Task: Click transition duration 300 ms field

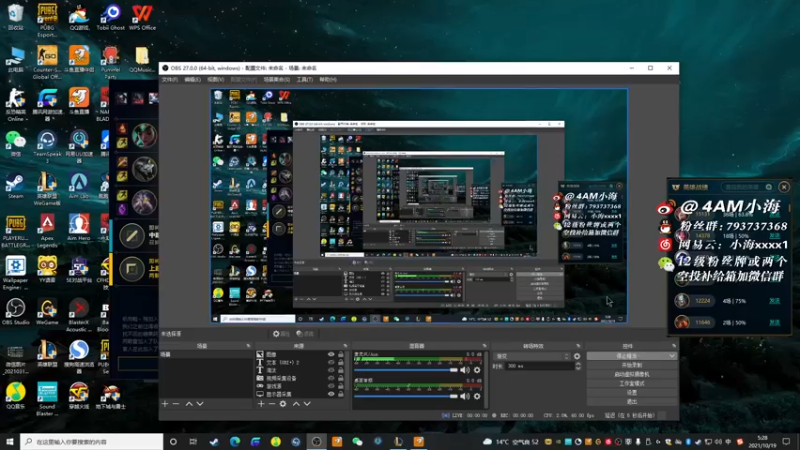Action: 539,366
